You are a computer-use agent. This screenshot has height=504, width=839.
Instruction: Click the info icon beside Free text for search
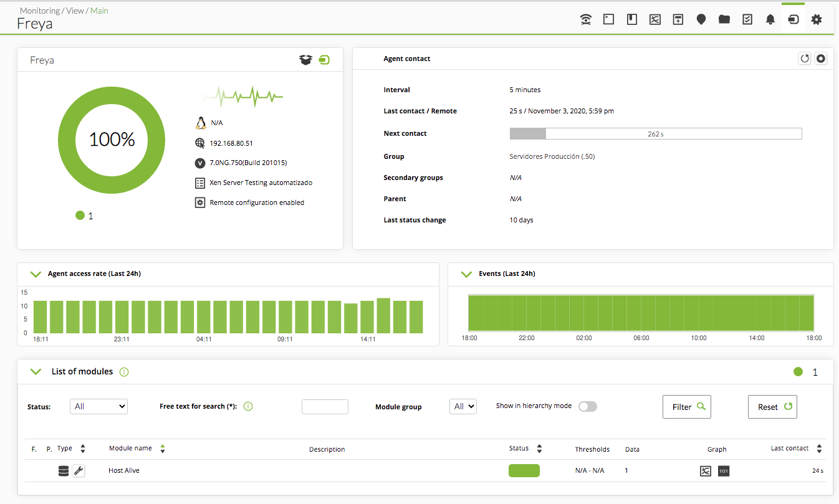pos(248,406)
